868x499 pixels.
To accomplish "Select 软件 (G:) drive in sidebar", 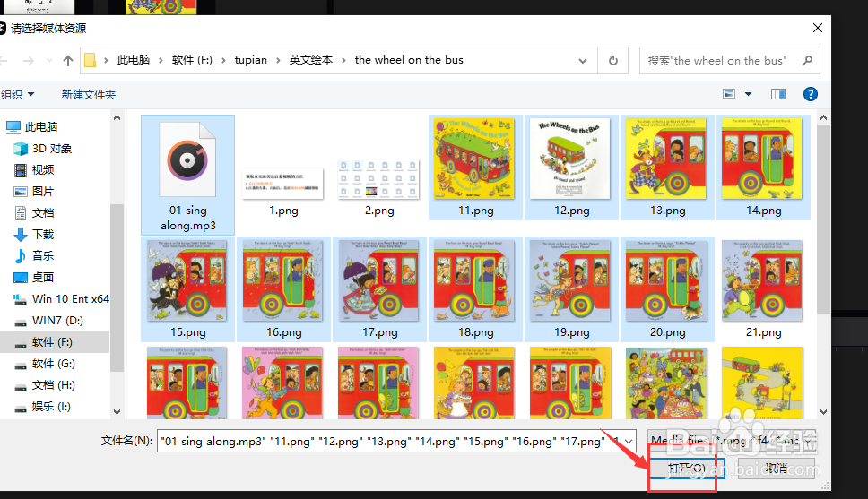I will point(44,364).
